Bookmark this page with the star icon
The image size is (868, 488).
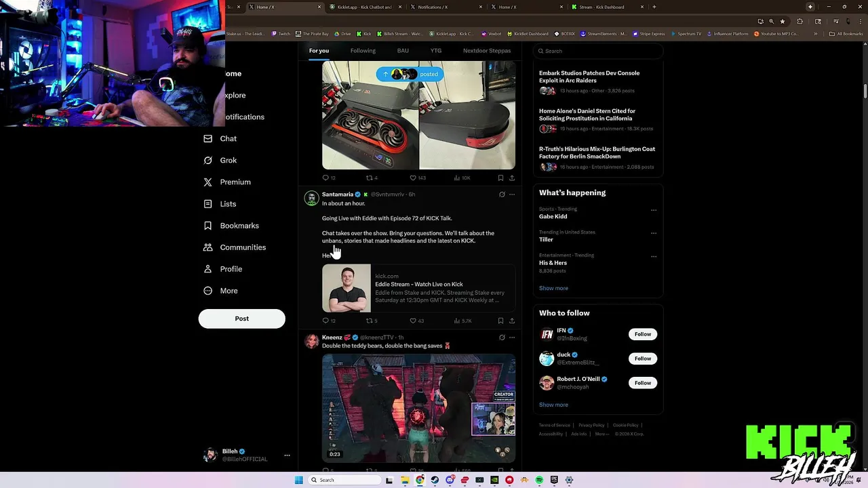pyautogui.click(x=783, y=21)
